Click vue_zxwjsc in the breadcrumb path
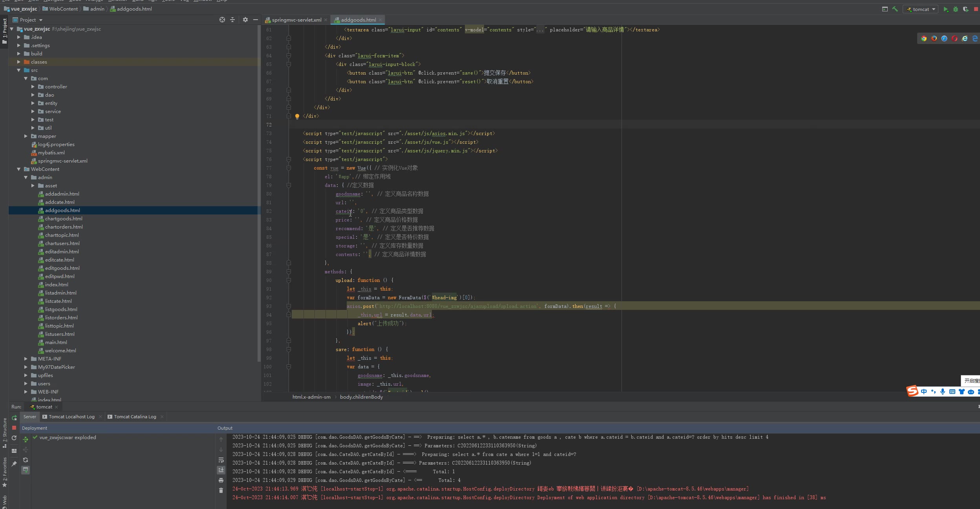 (x=20, y=9)
